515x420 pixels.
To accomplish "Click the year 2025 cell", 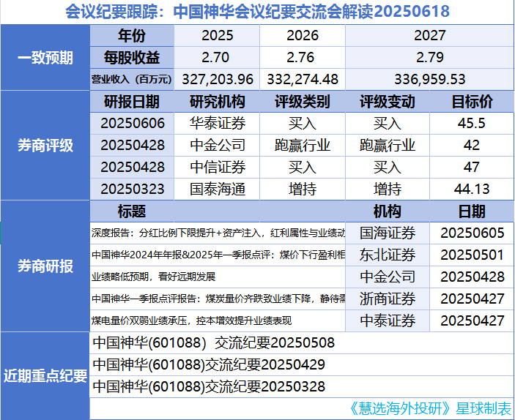I will (x=217, y=35).
